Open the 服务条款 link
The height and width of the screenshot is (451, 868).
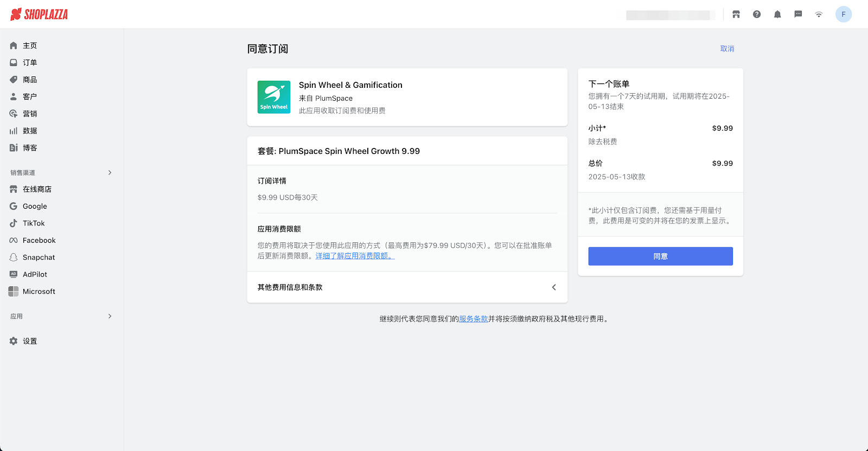point(474,319)
